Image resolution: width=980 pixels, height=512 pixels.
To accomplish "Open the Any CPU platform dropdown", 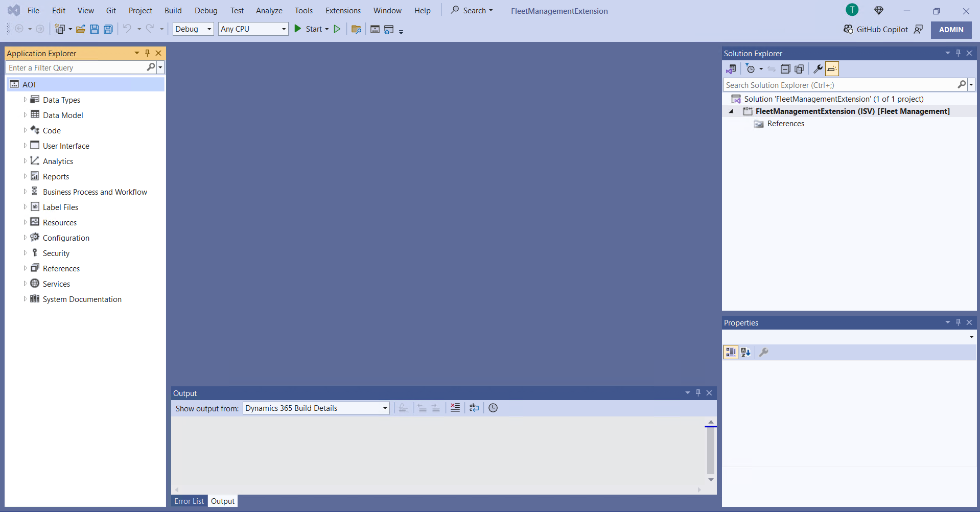I will (253, 29).
